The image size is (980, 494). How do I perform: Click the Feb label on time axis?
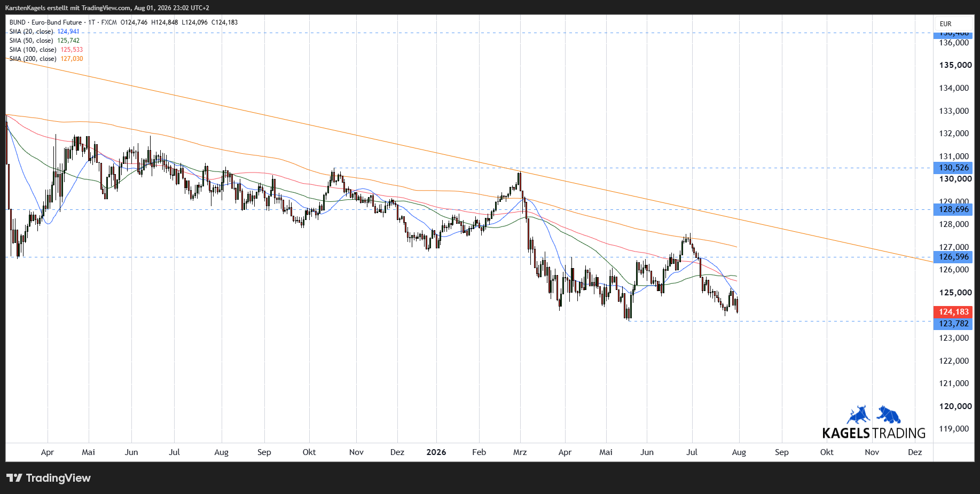pyautogui.click(x=479, y=452)
